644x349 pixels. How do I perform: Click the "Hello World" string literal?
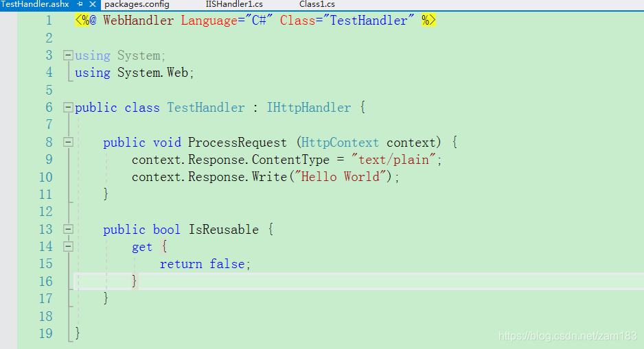(341, 177)
